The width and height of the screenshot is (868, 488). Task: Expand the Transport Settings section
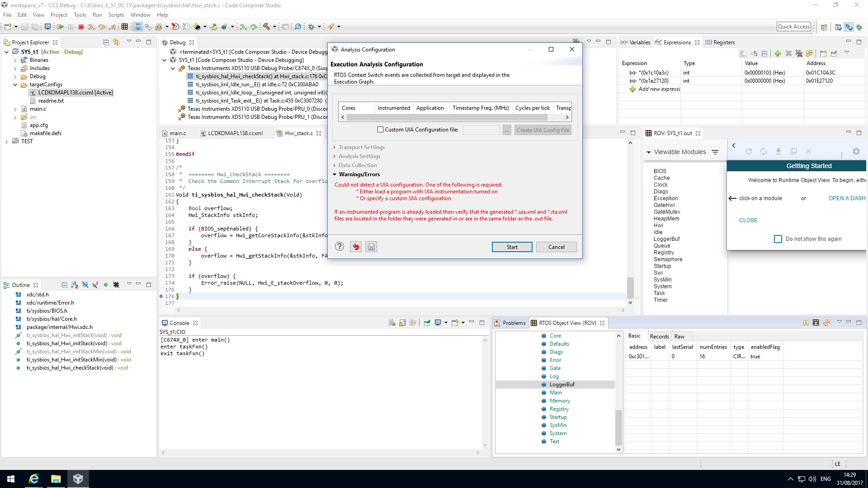coord(335,147)
